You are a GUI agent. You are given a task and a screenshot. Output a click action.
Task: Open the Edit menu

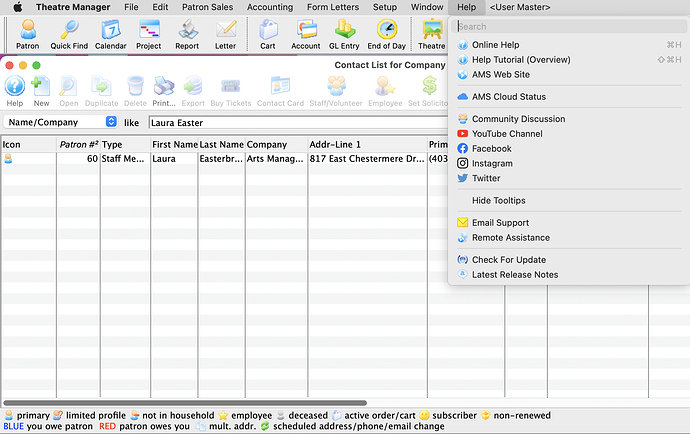160,7
